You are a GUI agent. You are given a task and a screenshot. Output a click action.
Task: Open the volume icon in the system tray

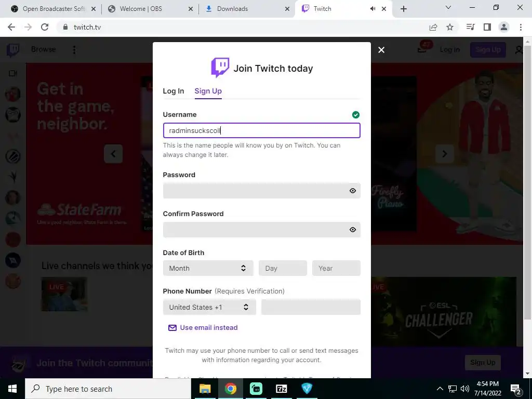(465, 389)
